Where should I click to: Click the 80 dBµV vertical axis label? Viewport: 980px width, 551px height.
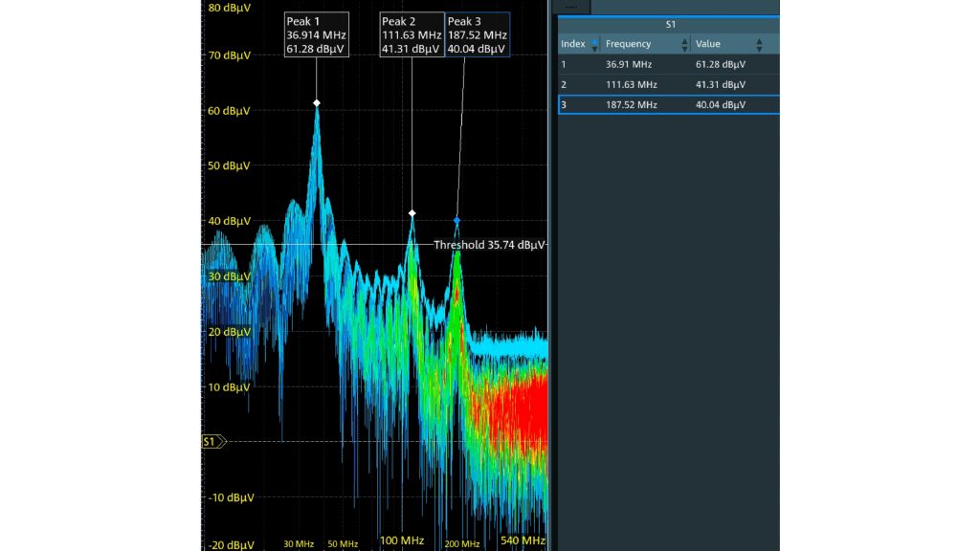tap(229, 8)
